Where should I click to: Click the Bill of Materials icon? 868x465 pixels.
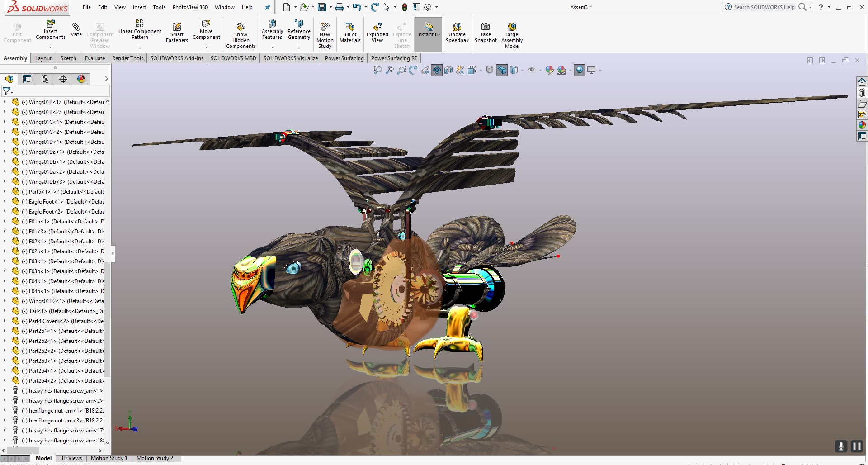(x=349, y=33)
